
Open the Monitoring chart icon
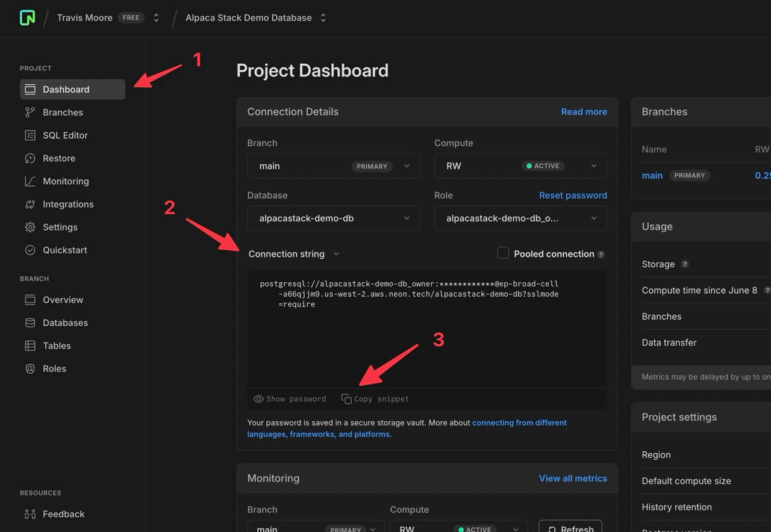[30, 181]
